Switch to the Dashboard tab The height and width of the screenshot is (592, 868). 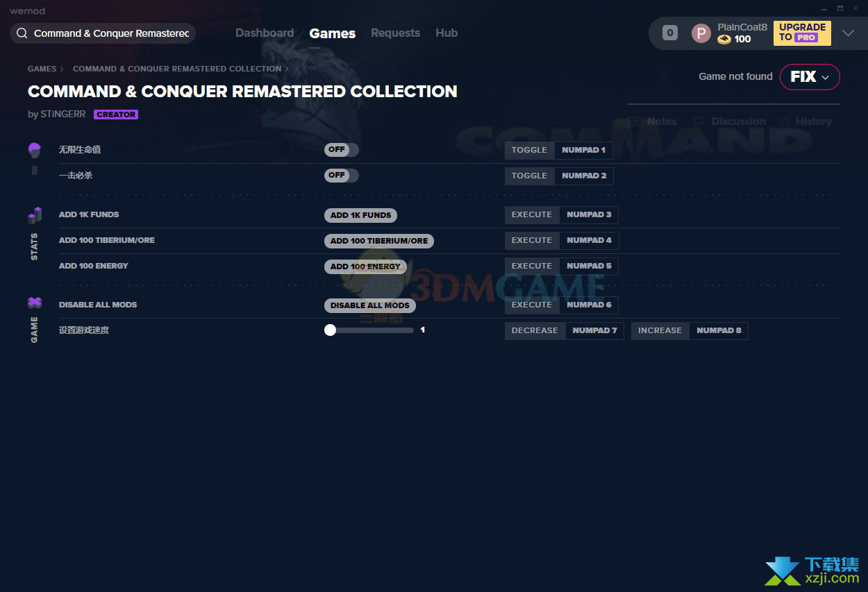(x=265, y=33)
